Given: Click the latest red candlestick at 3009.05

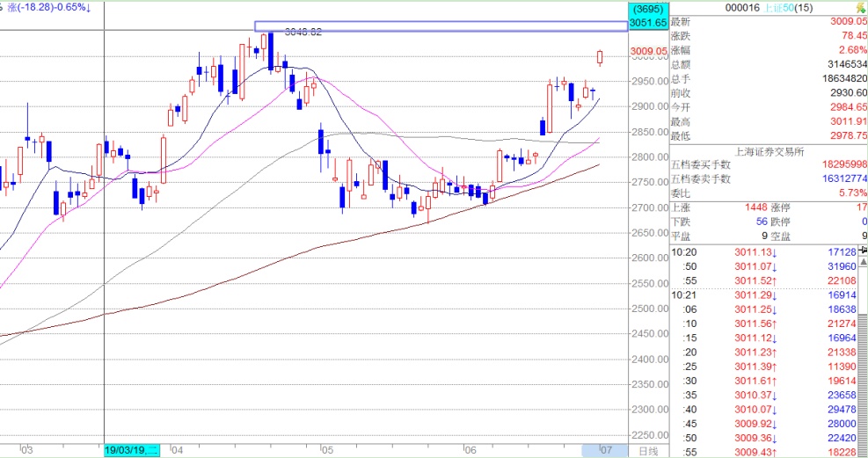Looking at the screenshot, I should click(600, 57).
